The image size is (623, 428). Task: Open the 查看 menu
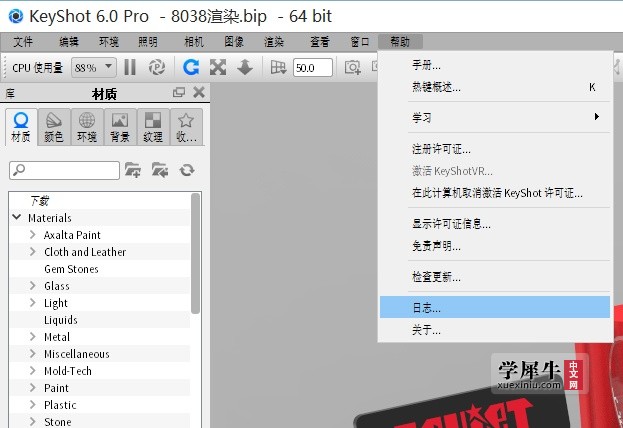pyautogui.click(x=320, y=42)
